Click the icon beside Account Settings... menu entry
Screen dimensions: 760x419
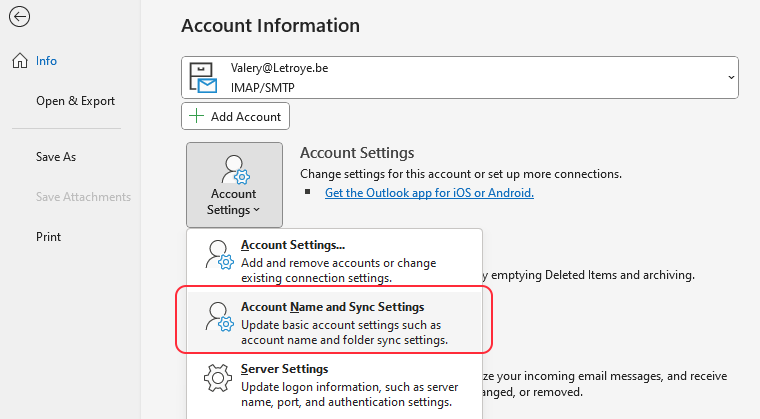click(x=219, y=254)
